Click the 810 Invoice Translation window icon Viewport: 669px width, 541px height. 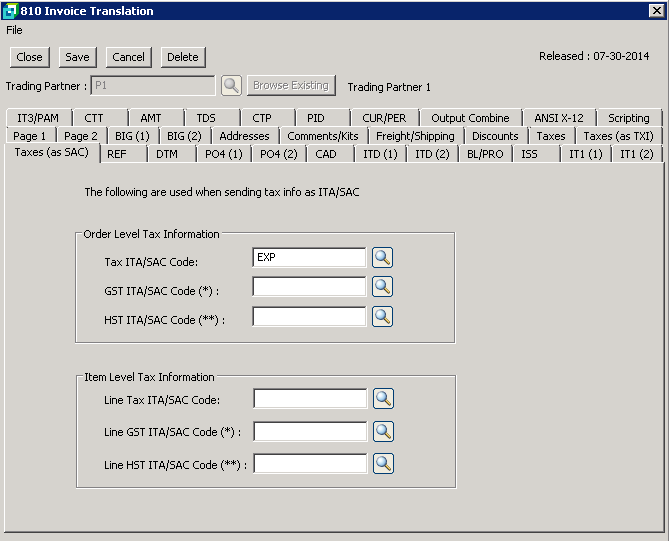[x=10, y=11]
